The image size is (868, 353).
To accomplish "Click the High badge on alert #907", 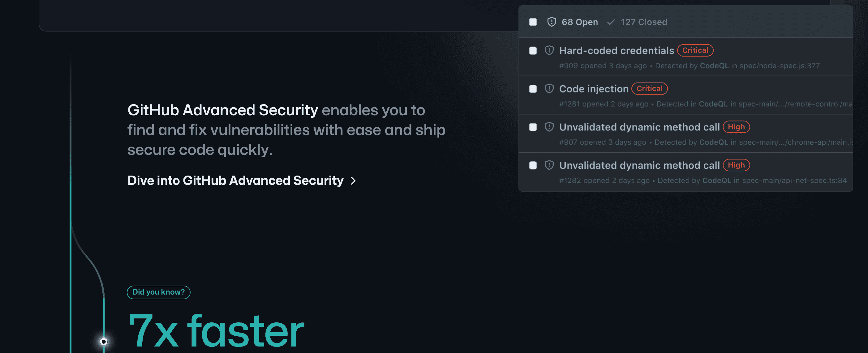I will [736, 127].
